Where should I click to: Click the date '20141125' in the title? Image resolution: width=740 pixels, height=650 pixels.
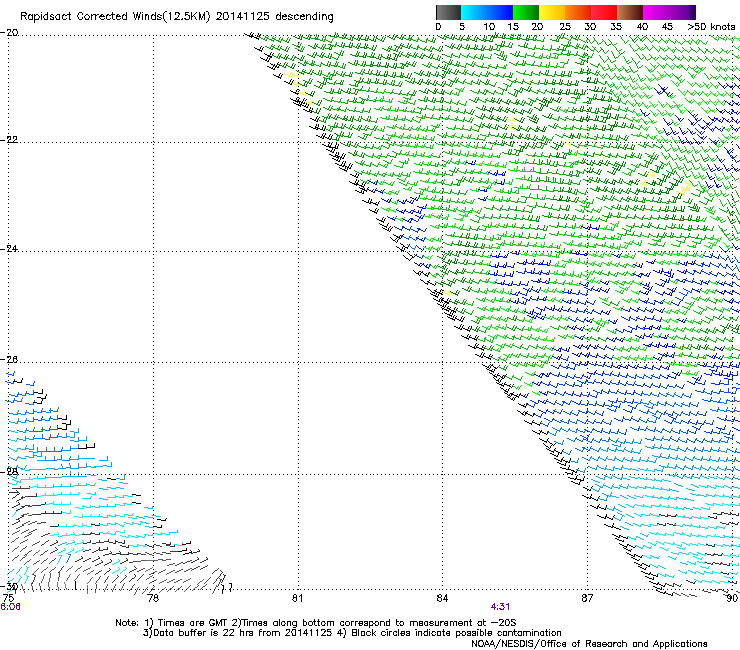(x=243, y=16)
